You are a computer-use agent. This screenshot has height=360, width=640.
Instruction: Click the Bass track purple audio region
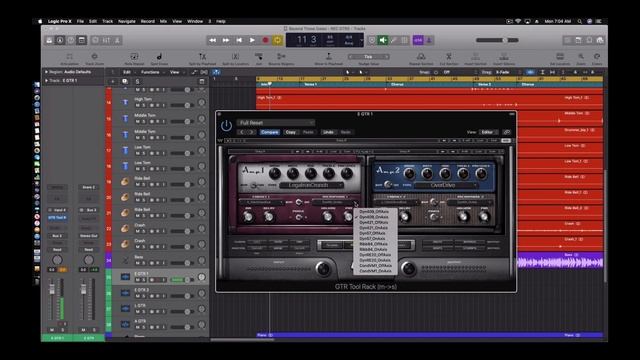[x=560, y=260]
